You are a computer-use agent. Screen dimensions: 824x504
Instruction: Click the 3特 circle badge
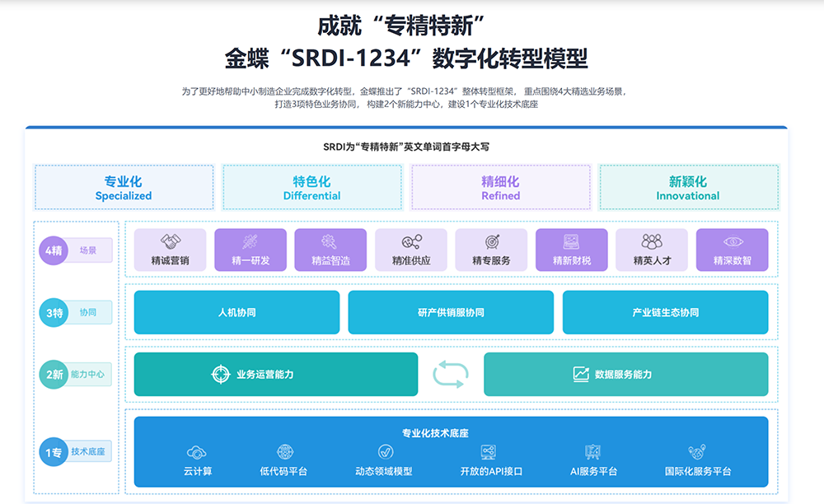pyautogui.click(x=54, y=313)
